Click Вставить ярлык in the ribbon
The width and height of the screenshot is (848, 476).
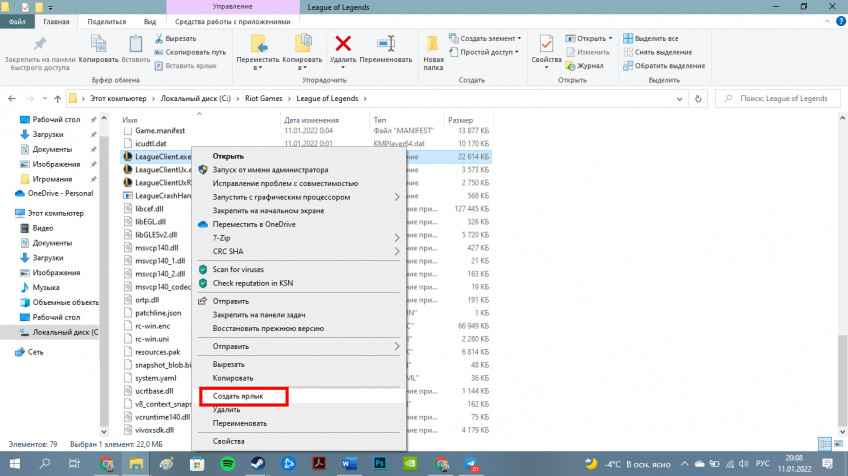coord(186,65)
